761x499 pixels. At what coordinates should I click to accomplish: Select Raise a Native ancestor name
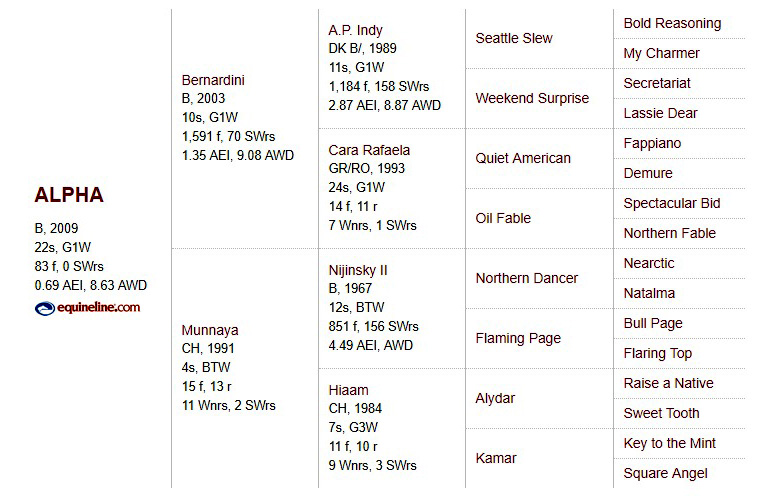coord(668,383)
